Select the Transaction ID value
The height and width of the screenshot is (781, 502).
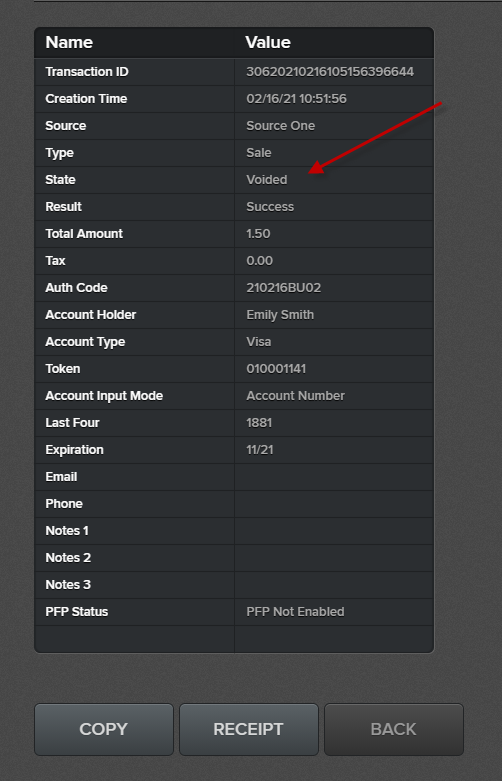coord(330,72)
